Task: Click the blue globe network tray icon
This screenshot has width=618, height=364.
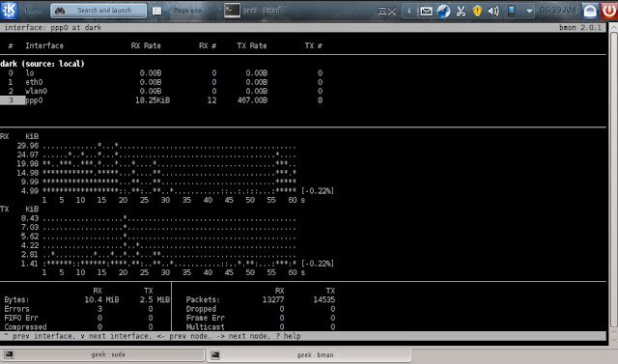Action: (x=443, y=11)
